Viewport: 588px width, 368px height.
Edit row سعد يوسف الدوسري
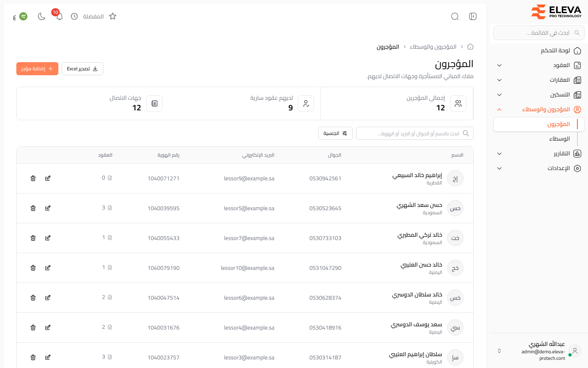48,328
